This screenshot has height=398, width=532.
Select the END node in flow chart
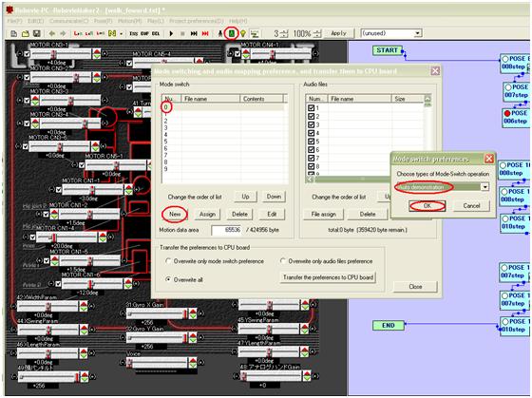point(389,325)
